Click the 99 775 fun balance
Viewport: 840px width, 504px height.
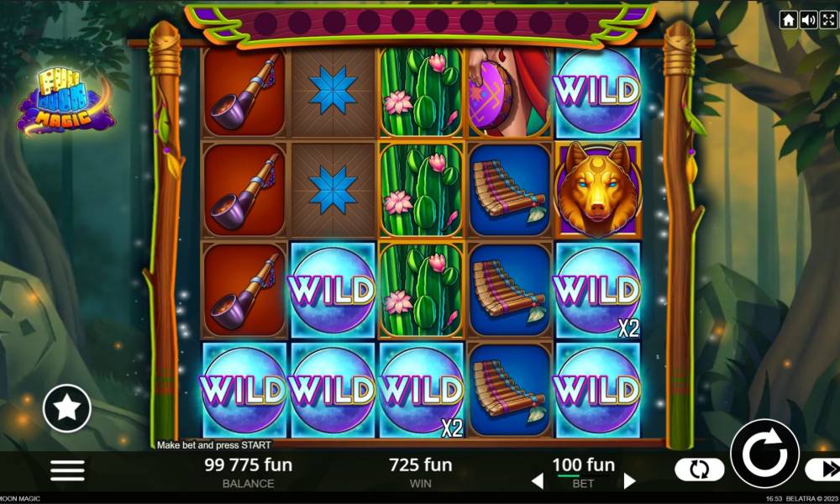[248, 465]
